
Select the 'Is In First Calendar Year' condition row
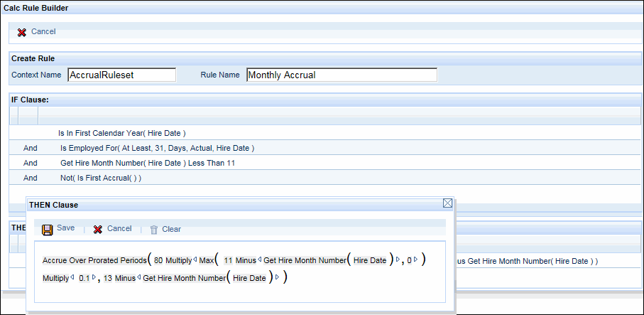click(x=122, y=133)
